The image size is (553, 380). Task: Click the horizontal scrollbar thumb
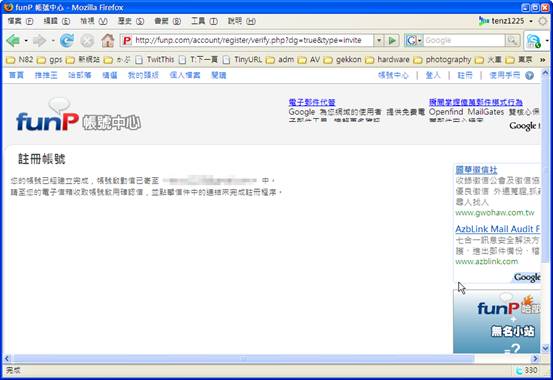point(243,359)
